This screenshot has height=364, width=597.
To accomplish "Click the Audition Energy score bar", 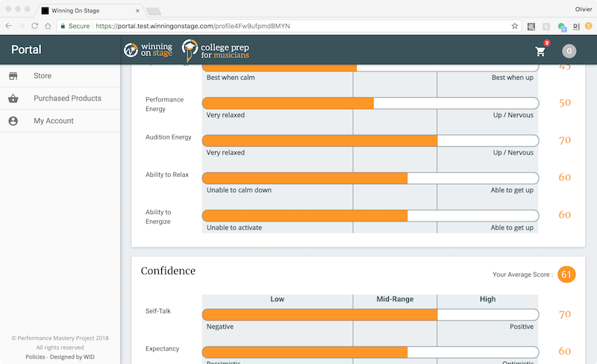I will click(x=370, y=140).
